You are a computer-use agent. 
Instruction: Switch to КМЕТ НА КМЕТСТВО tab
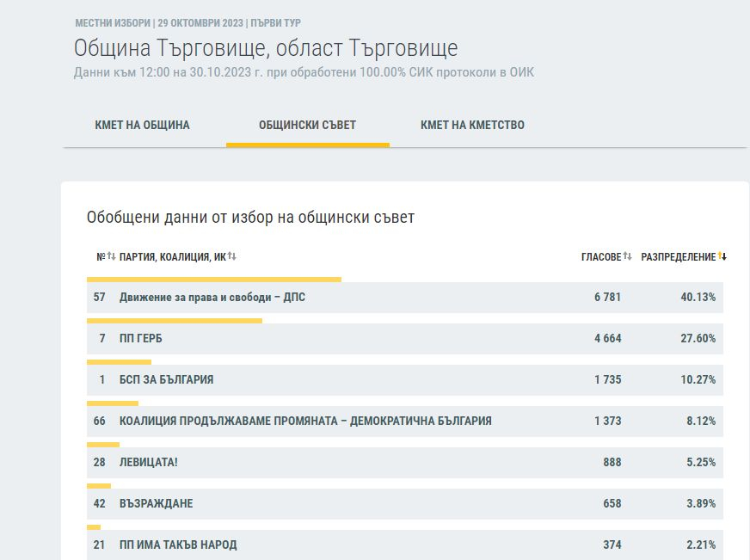472,126
